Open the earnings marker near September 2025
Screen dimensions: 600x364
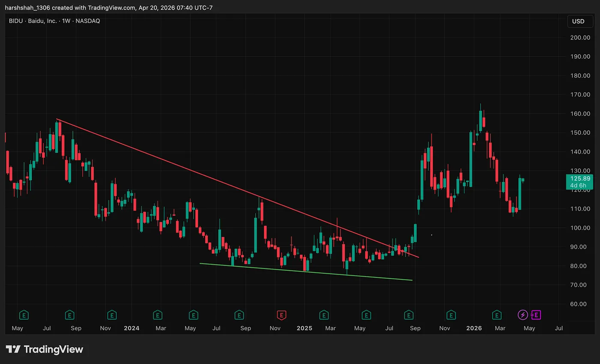(x=409, y=315)
